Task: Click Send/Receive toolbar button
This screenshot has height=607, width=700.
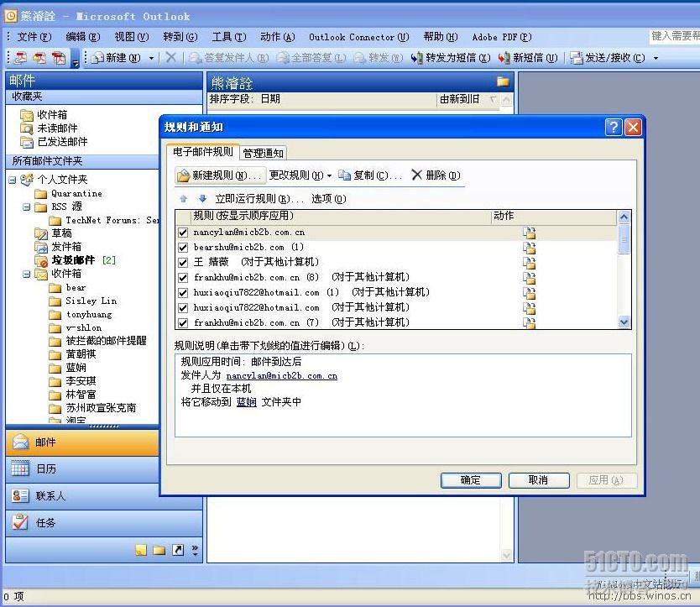Action: (x=608, y=58)
